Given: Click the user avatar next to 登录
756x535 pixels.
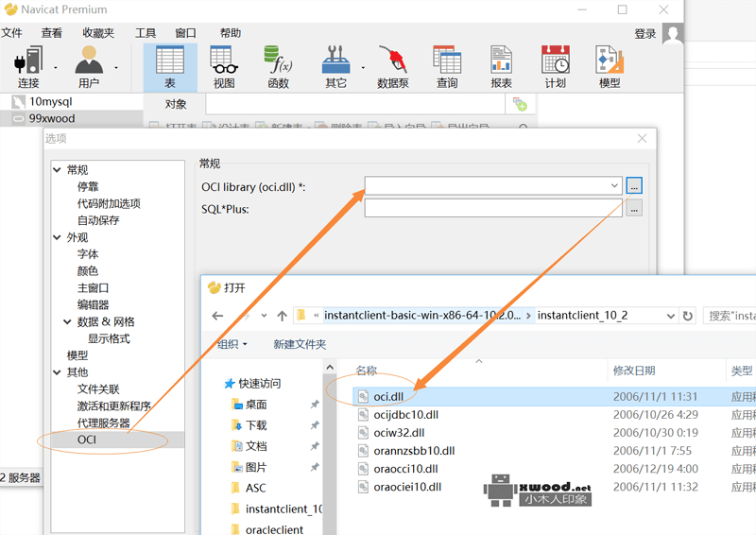Looking at the screenshot, I should (673, 34).
